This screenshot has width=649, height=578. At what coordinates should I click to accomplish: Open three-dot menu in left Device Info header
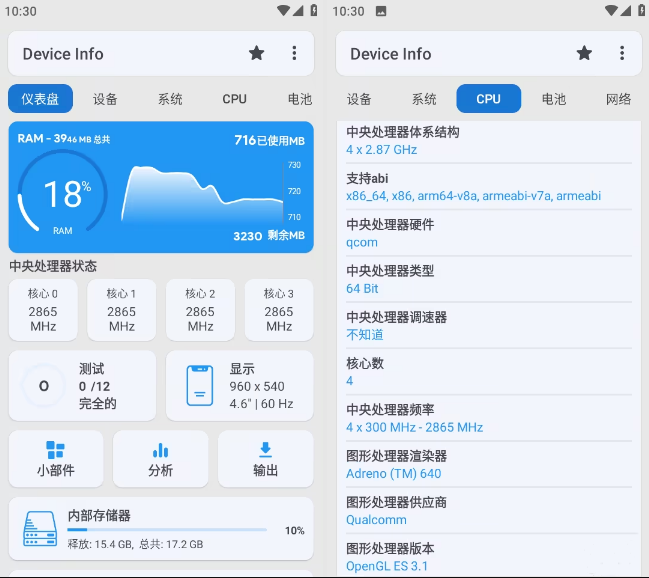(x=294, y=53)
